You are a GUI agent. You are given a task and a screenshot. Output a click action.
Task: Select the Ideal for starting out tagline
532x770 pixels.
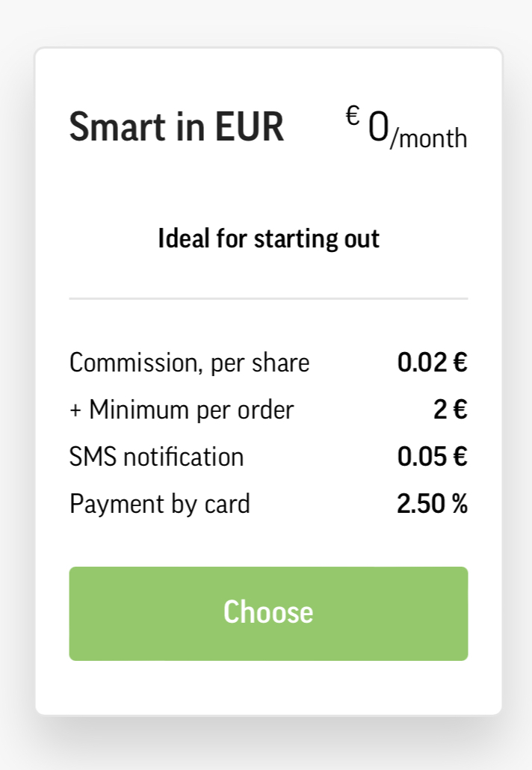tap(268, 238)
